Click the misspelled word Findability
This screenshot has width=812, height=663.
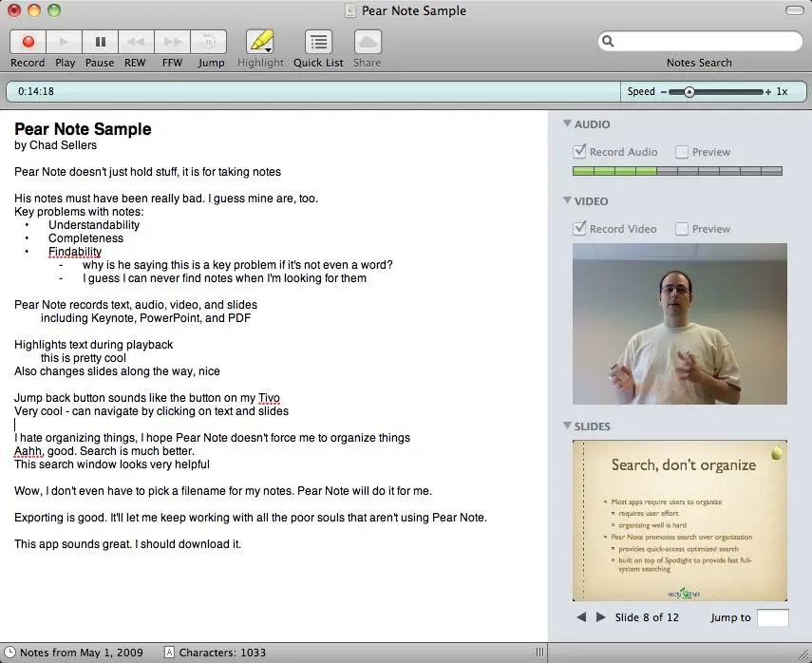(x=75, y=252)
